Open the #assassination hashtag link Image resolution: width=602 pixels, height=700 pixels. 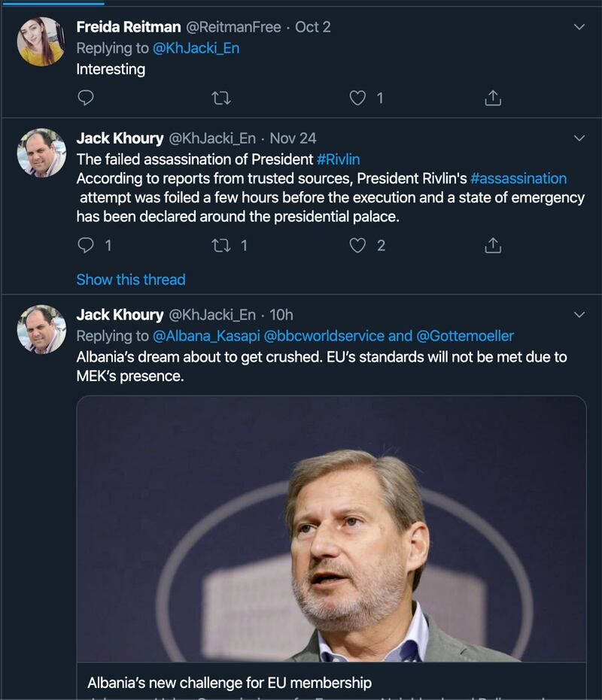[x=518, y=178]
